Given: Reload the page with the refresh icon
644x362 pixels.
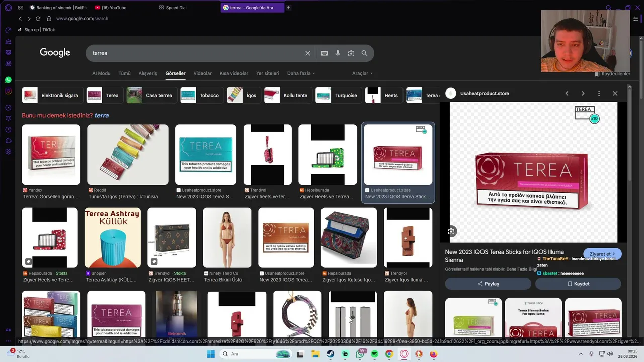Looking at the screenshot, I should [x=38, y=19].
